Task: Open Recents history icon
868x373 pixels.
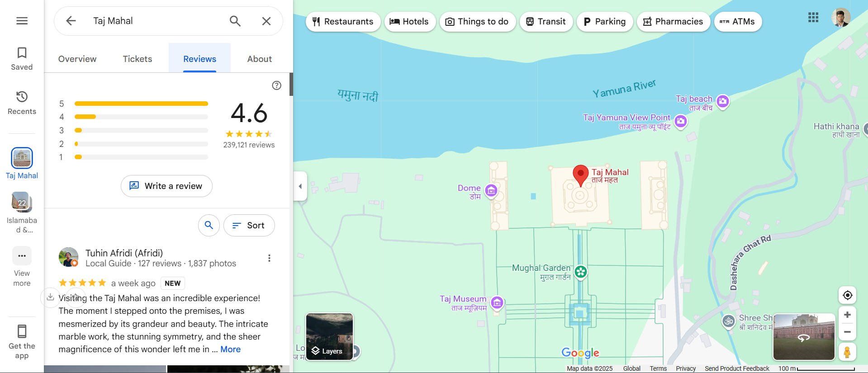Action: (x=22, y=97)
